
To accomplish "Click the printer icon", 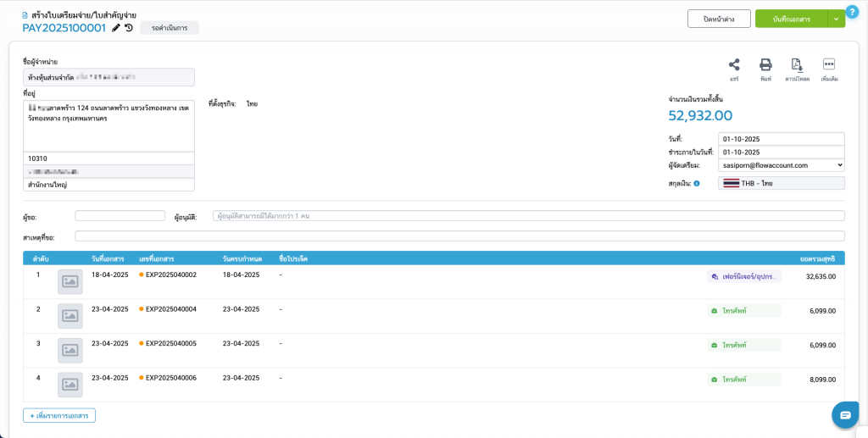I will (765, 65).
